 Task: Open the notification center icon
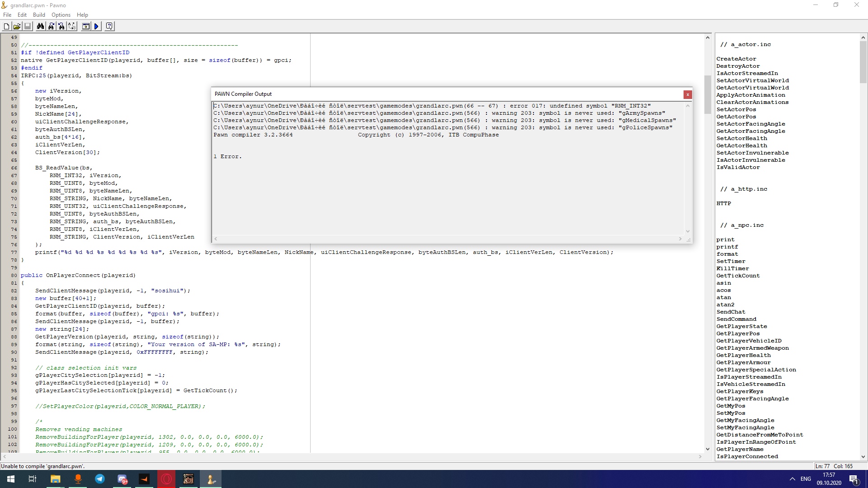coord(854,479)
